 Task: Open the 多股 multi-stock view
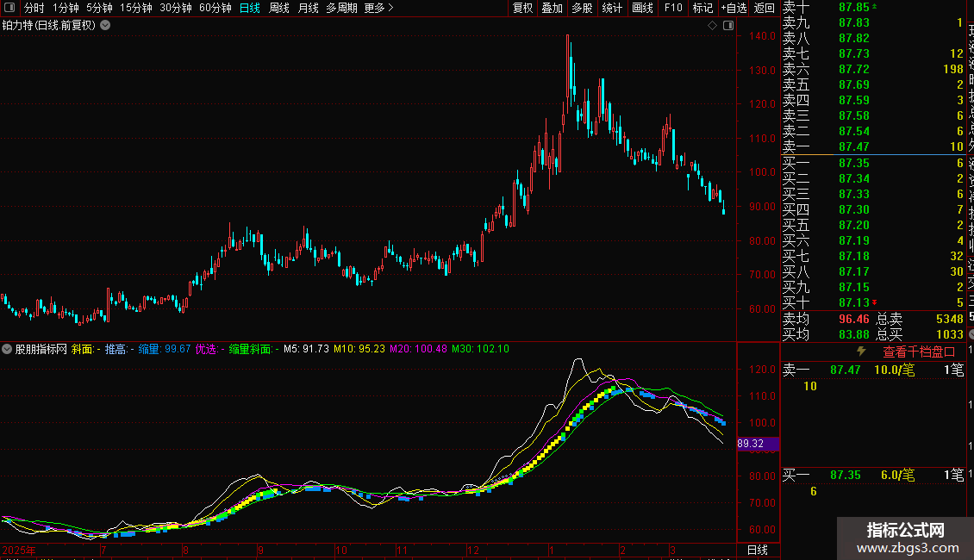(582, 8)
